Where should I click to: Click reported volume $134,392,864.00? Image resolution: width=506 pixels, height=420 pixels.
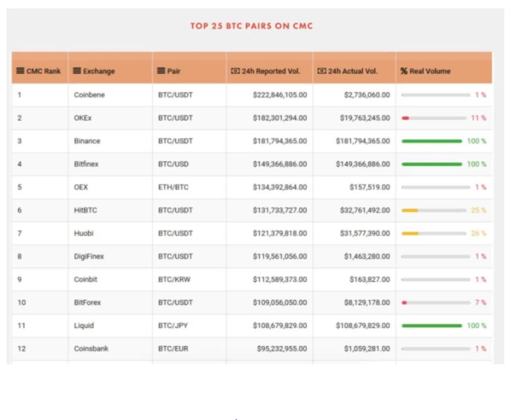(x=280, y=188)
